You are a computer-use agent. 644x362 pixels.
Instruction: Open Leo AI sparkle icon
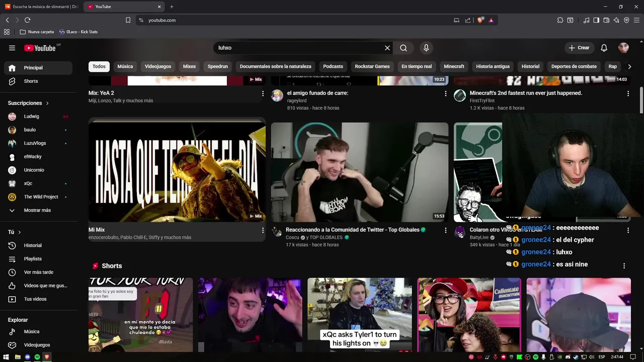click(616, 20)
